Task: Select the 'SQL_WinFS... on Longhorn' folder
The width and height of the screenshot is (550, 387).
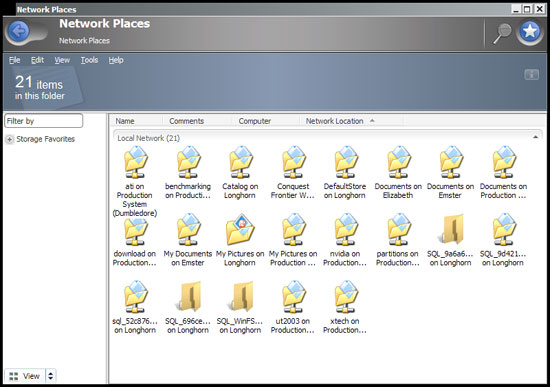Action: click(x=240, y=307)
